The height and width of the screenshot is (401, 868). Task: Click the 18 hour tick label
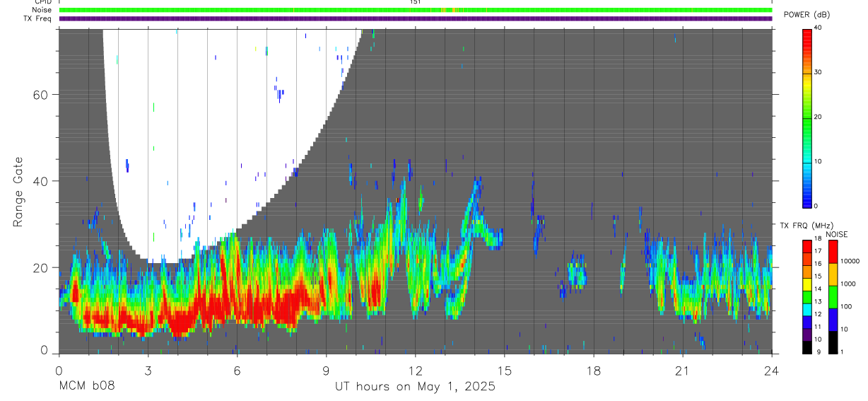click(x=593, y=370)
